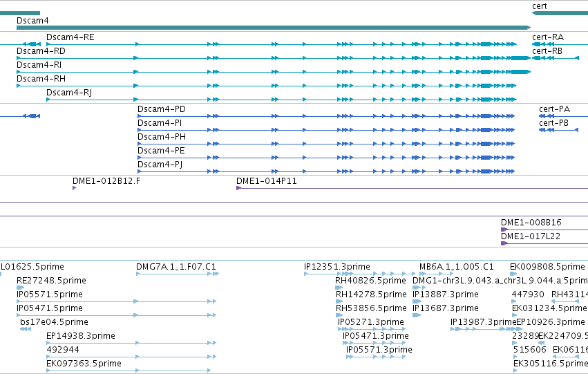Screen dimensions: 588x374
Task: Click EST IP05471.5prime
Action: tap(50, 308)
